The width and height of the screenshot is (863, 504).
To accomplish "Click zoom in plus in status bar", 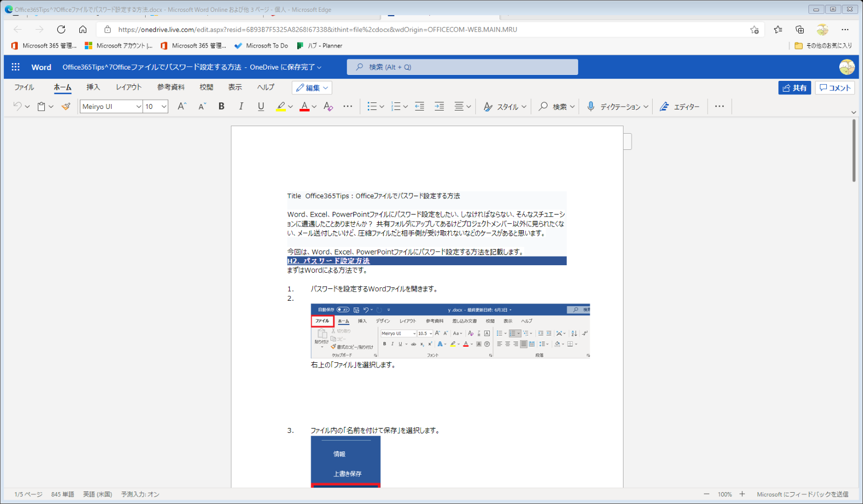I will point(742,494).
